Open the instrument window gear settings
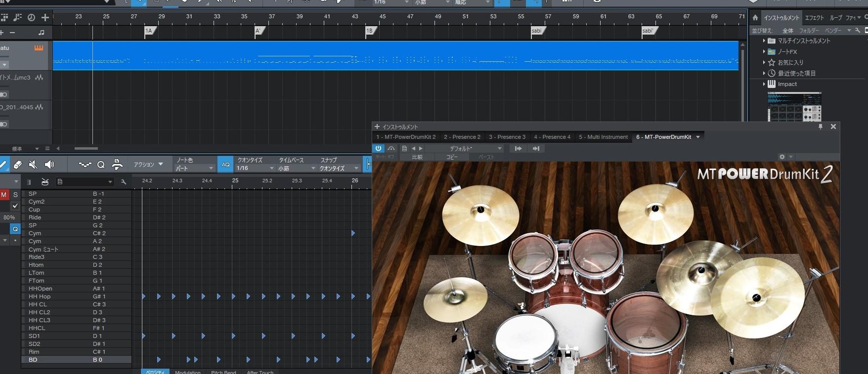 [782, 157]
